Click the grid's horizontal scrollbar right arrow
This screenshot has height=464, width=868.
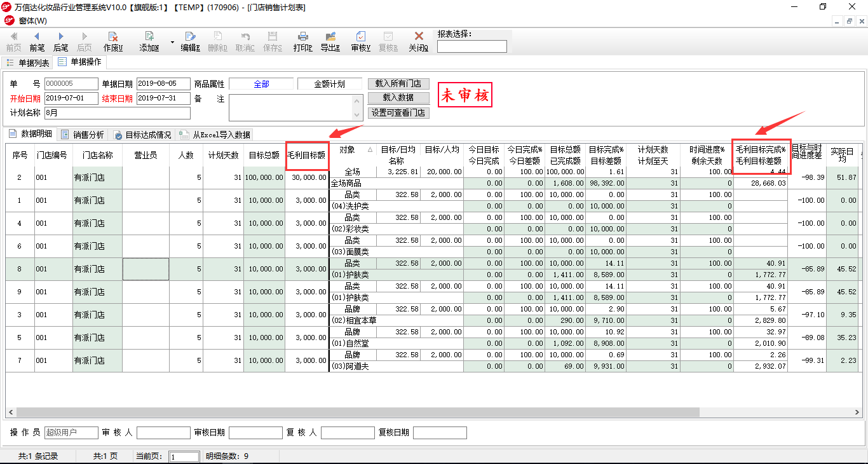(858, 413)
